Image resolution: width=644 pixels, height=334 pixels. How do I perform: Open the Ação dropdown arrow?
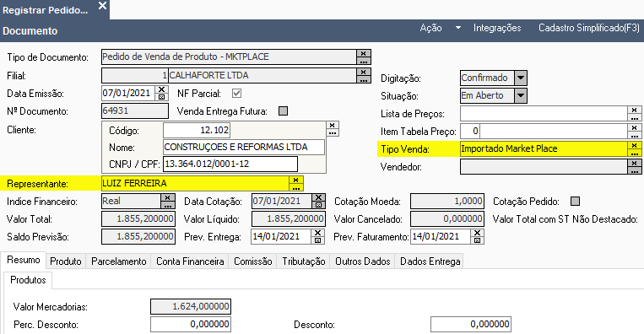click(x=458, y=28)
